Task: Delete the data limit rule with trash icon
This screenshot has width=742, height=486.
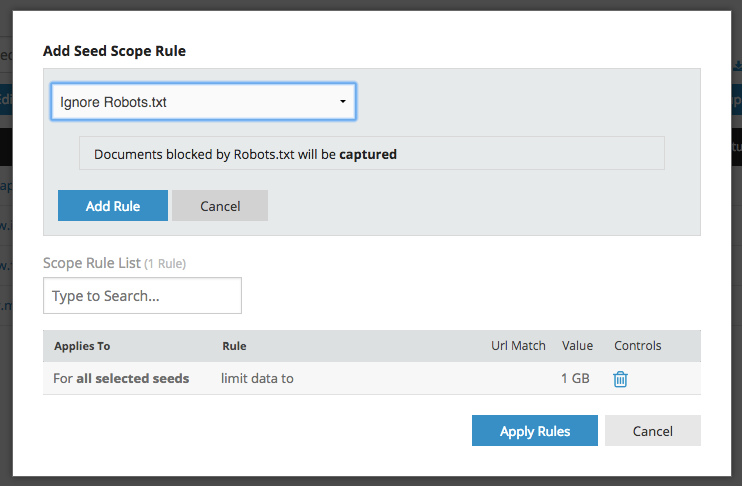Action: click(x=620, y=379)
